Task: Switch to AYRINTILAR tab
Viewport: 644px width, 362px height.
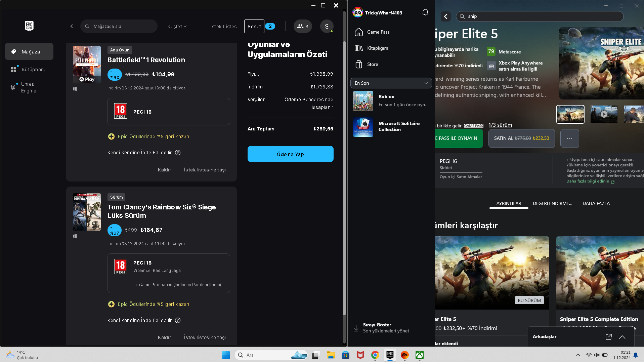Action: coord(509,203)
